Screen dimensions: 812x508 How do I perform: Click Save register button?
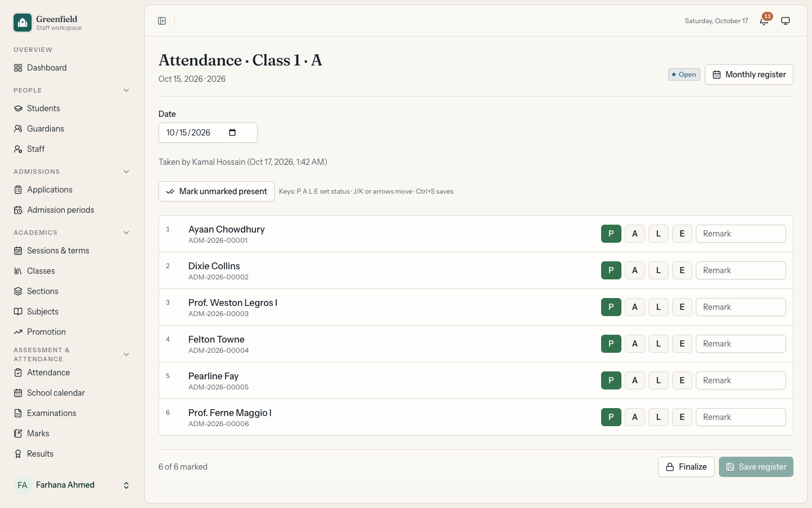tap(756, 467)
